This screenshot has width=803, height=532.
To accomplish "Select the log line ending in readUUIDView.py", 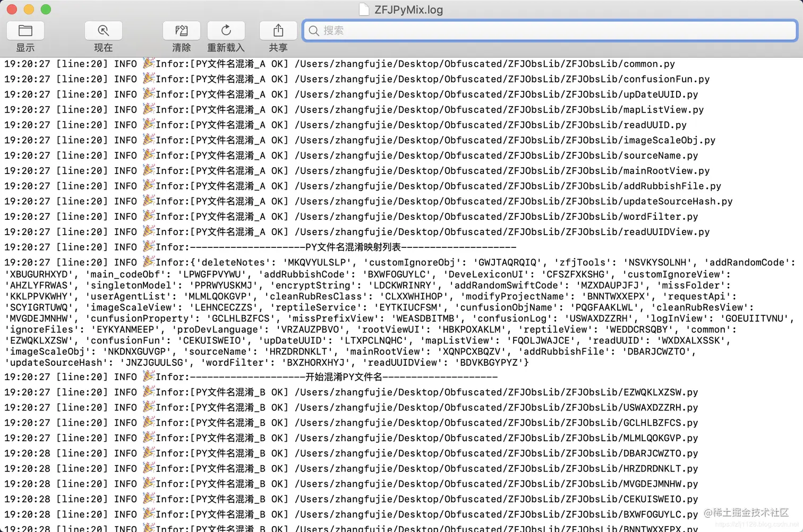I will [x=357, y=233].
